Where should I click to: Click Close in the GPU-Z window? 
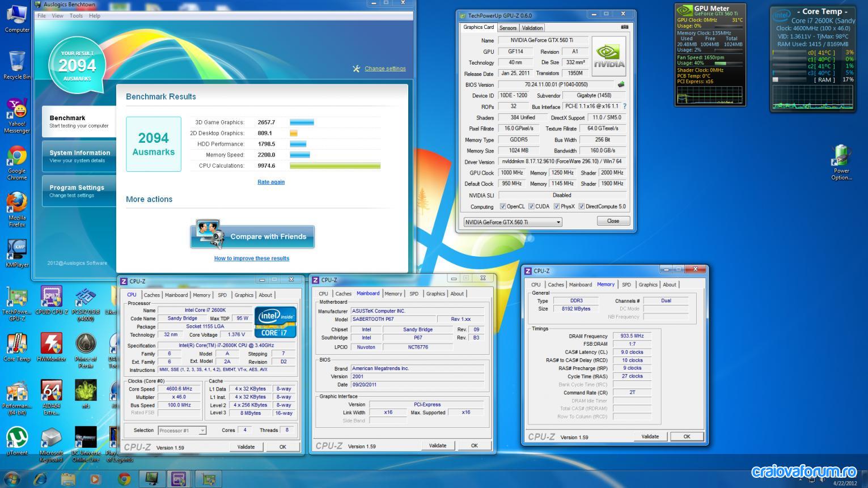click(x=613, y=221)
